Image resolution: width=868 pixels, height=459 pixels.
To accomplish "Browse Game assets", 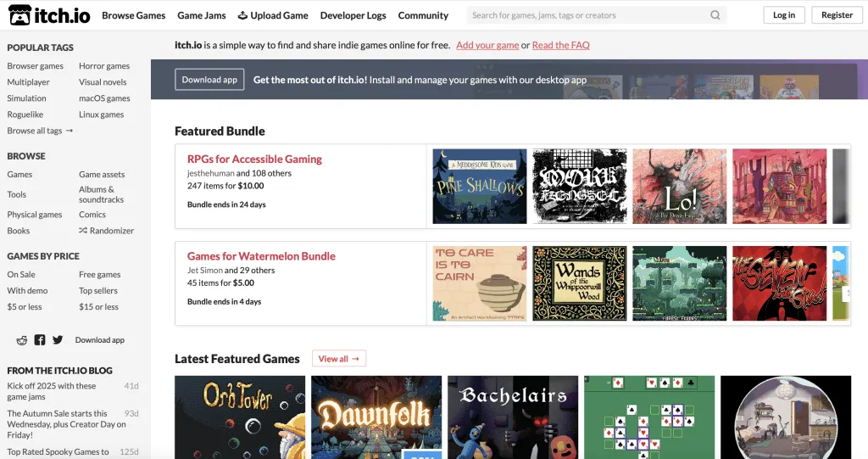I will [x=102, y=174].
